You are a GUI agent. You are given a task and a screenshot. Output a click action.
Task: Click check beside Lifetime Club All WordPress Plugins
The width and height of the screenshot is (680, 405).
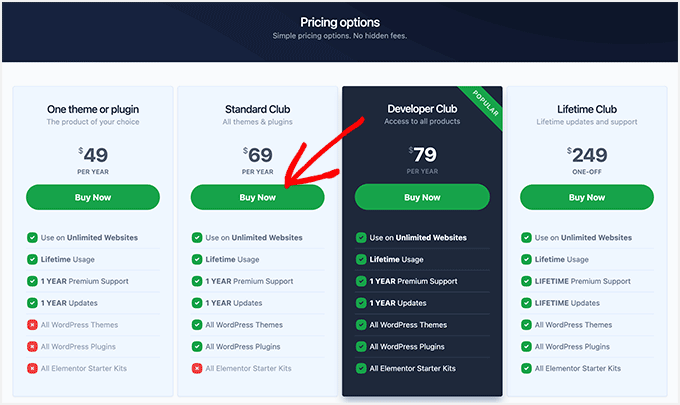(526, 347)
